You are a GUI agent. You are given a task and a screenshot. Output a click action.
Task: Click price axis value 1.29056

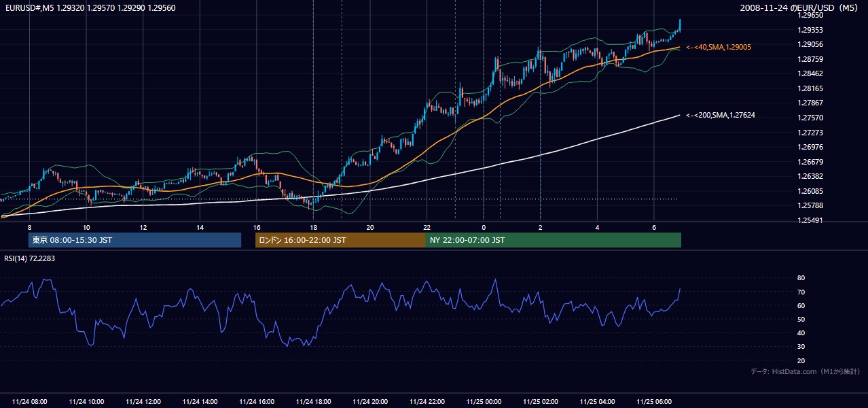click(x=810, y=44)
